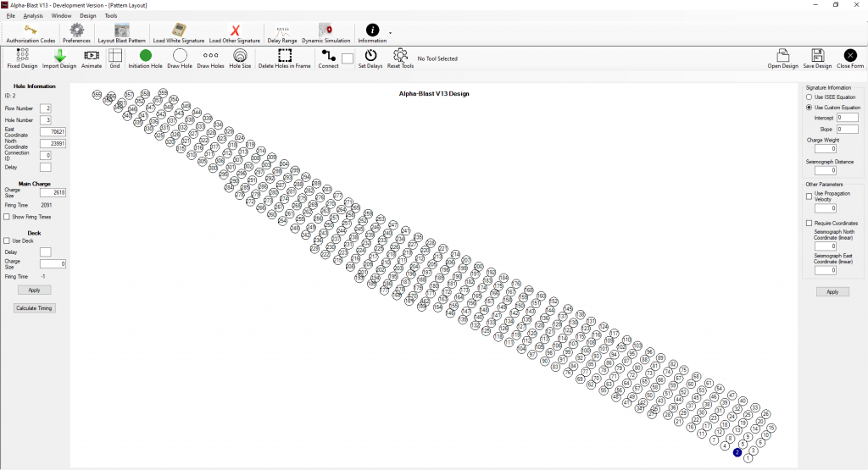The height and width of the screenshot is (470, 868).
Task: Select Fixed Design tool
Action: (x=22, y=58)
